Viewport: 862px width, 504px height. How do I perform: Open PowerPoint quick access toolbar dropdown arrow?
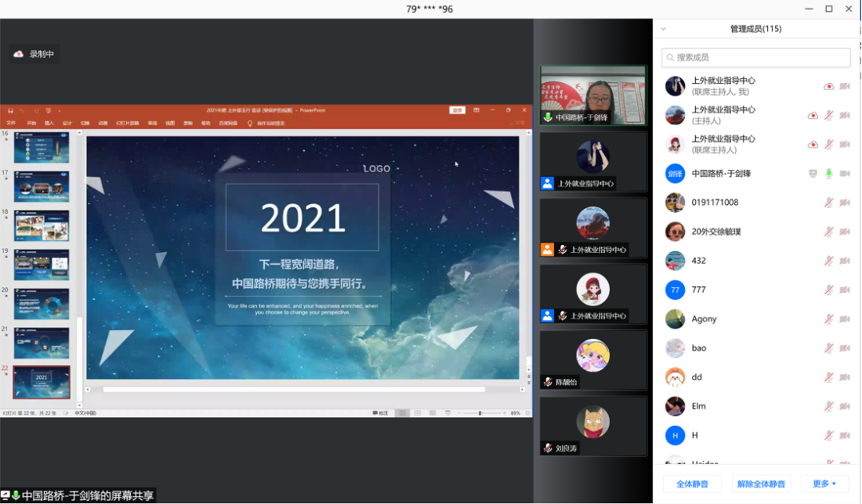[x=59, y=110]
